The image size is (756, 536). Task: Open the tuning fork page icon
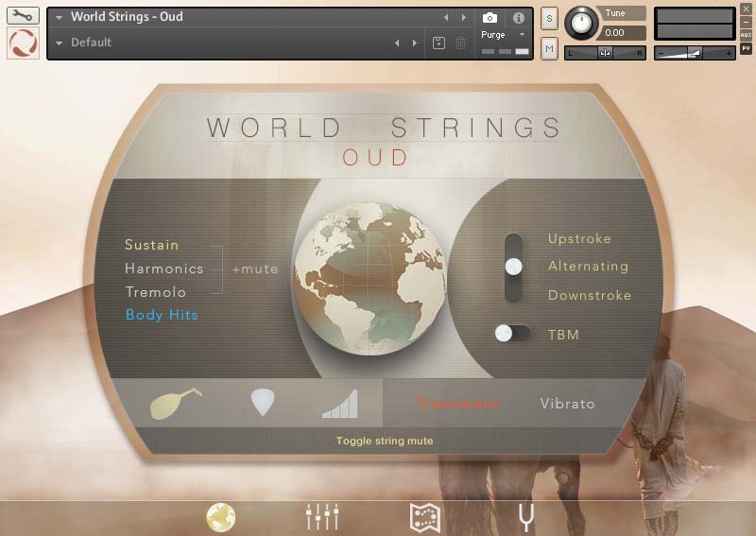pos(526,518)
